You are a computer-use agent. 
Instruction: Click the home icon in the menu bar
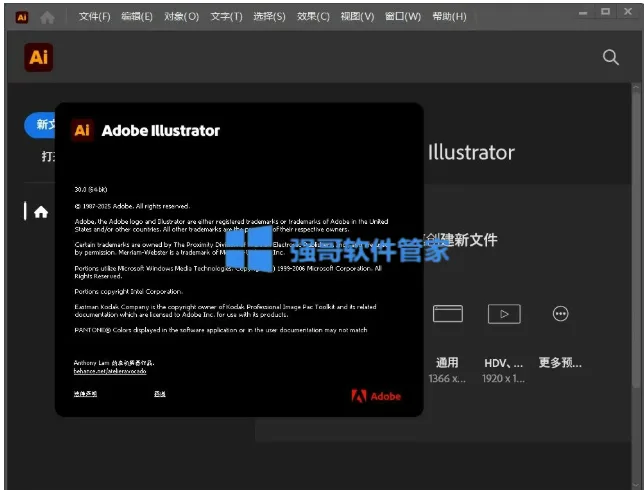pos(48,17)
